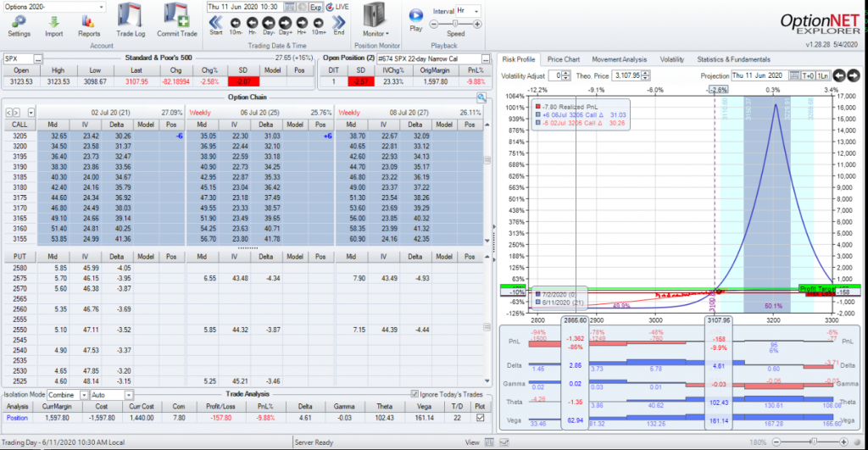Open the option chain expiration filter dropdown

[x=31, y=113]
